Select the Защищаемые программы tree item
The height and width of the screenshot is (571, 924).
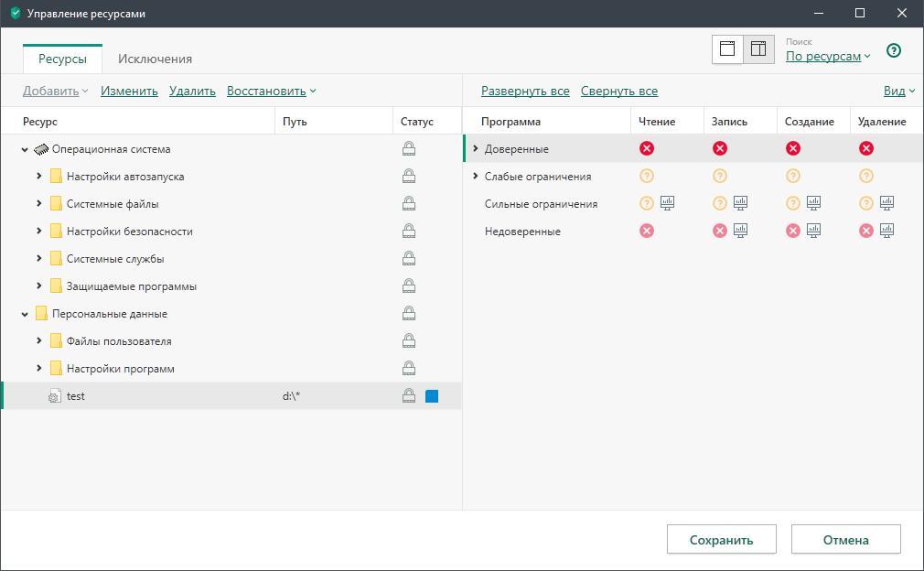[131, 285]
